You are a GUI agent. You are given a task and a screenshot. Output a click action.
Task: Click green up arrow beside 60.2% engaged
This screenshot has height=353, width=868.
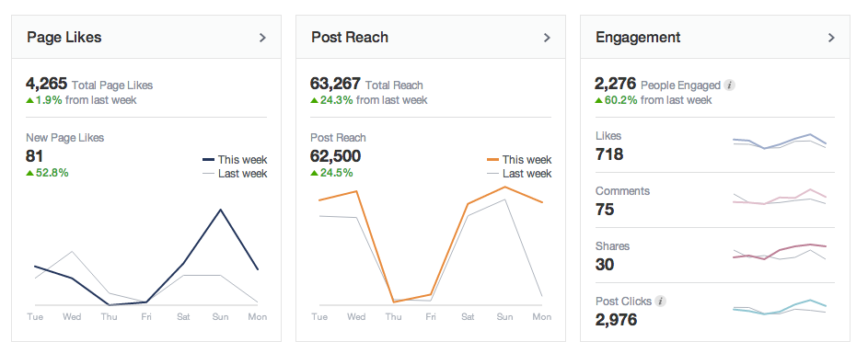click(599, 100)
